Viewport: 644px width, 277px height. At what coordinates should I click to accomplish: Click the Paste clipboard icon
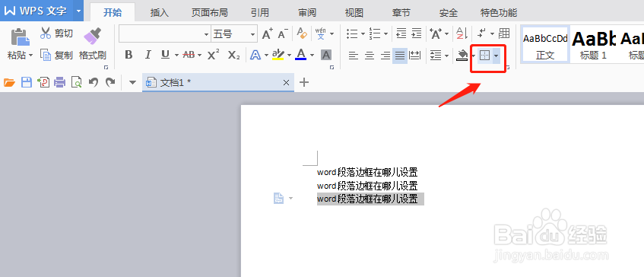click(20, 37)
